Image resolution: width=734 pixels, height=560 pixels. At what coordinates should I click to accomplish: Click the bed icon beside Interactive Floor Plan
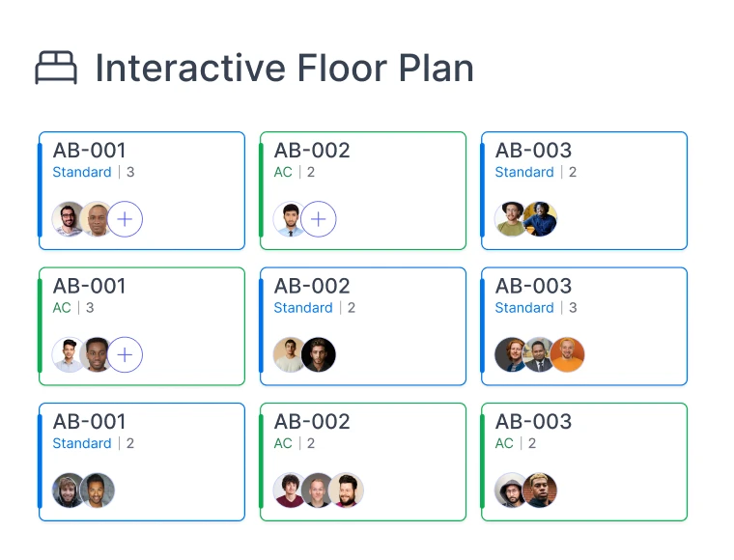(x=56, y=69)
